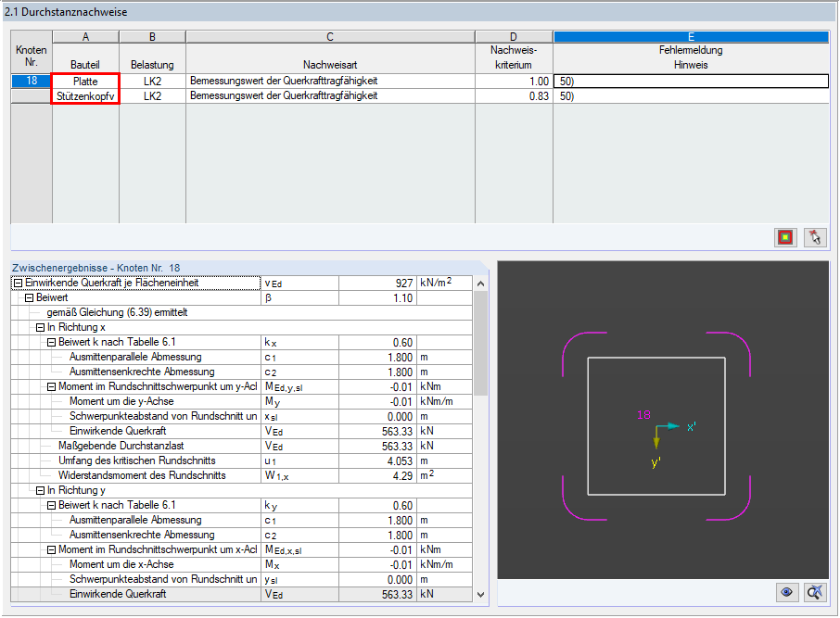Screen dimensions: 840x618
Task: Click the scroll-up arrow of the results list
Action: pyautogui.click(x=480, y=284)
